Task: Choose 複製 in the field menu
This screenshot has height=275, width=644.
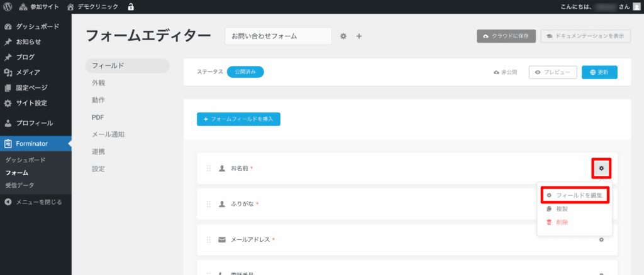Action: pyautogui.click(x=562, y=208)
